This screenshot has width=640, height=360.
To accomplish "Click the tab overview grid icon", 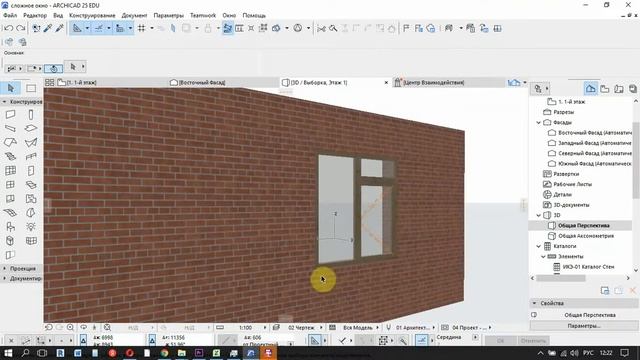I will [49, 82].
